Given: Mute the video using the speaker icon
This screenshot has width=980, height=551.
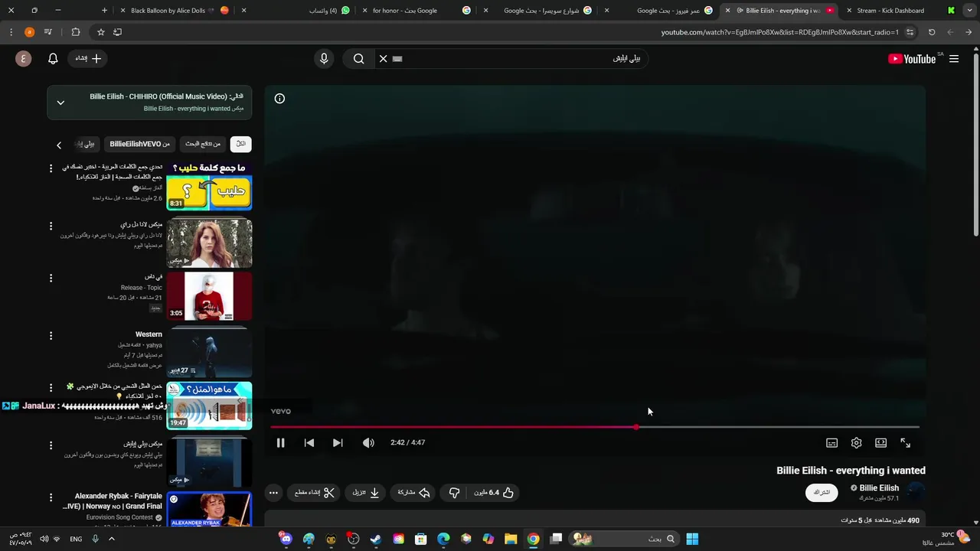Looking at the screenshot, I should coord(368,443).
